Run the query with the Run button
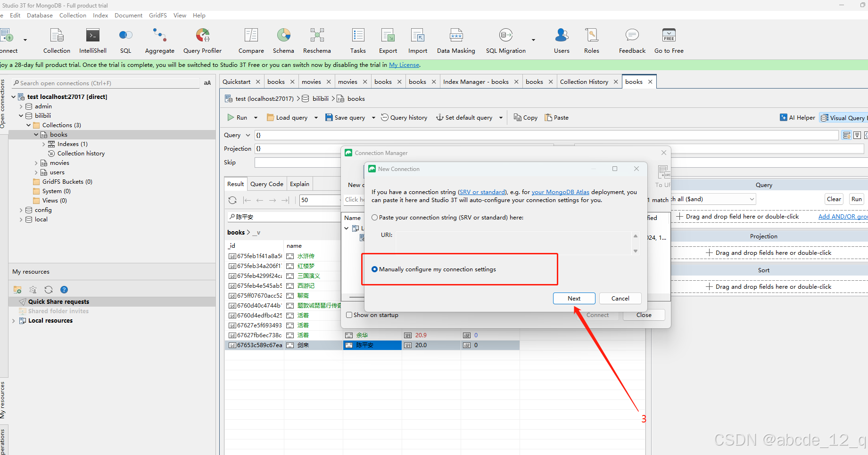 (x=237, y=117)
